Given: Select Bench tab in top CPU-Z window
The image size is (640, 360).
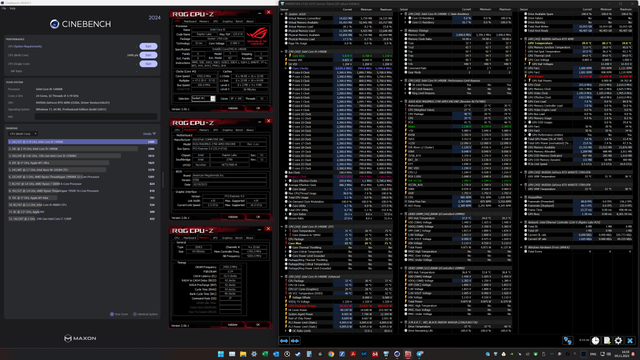Looking at the screenshot, I should pos(239,21).
